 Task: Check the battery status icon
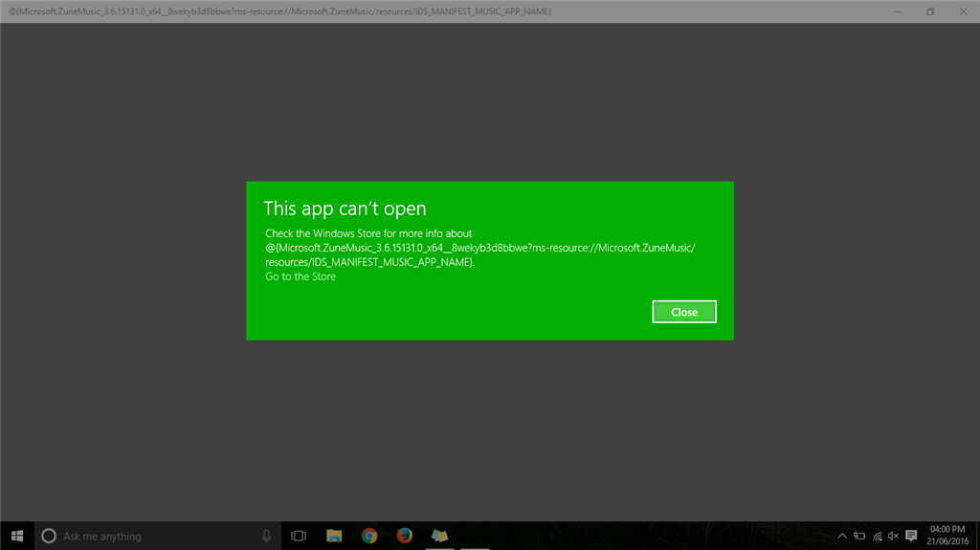point(859,536)
